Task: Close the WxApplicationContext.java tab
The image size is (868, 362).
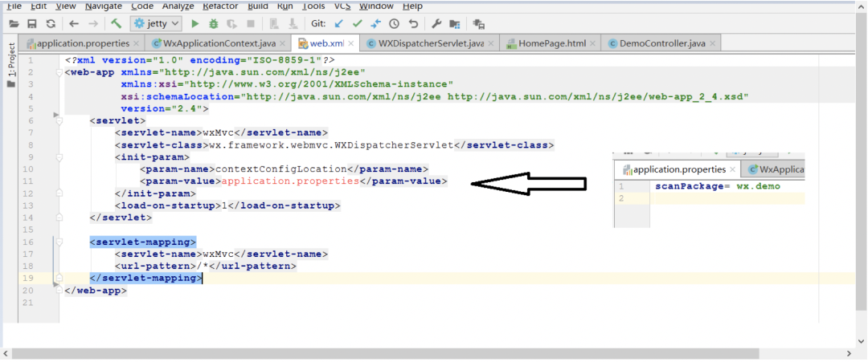Action: 282,43
